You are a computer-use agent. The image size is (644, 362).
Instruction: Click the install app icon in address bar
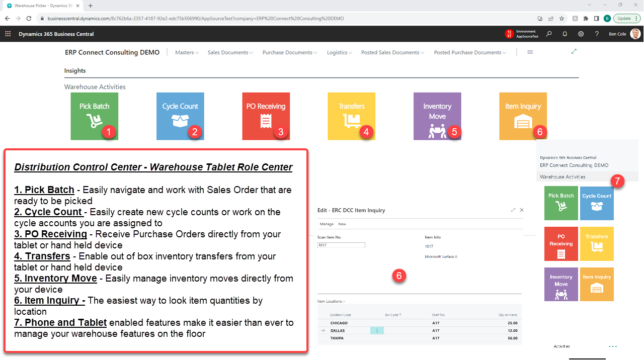(x=540, y=18)
